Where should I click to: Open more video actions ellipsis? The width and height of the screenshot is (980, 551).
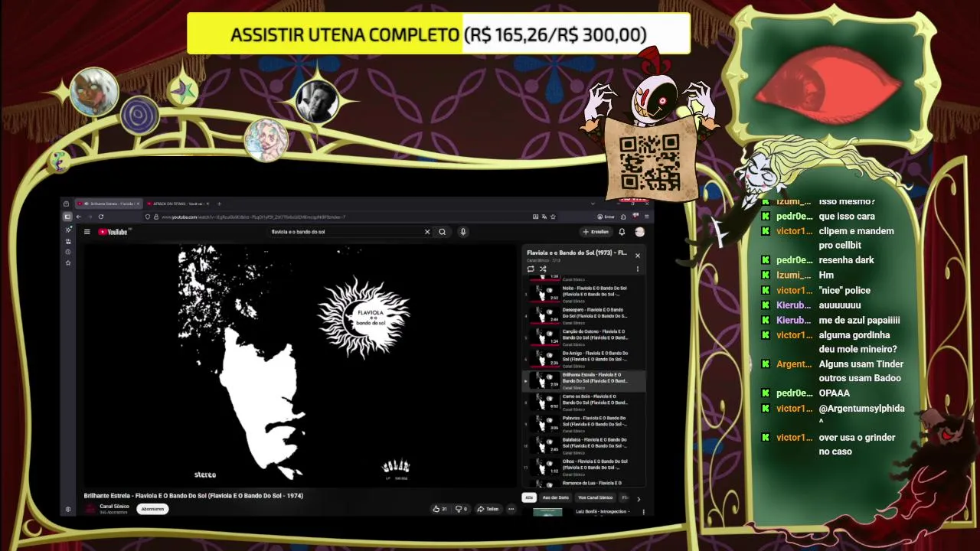[x=511, y=509]
